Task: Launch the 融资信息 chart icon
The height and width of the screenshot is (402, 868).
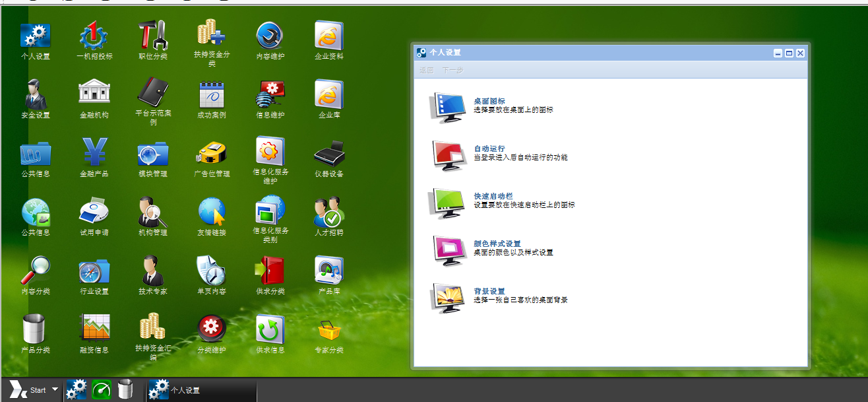Action: [94, 329]
